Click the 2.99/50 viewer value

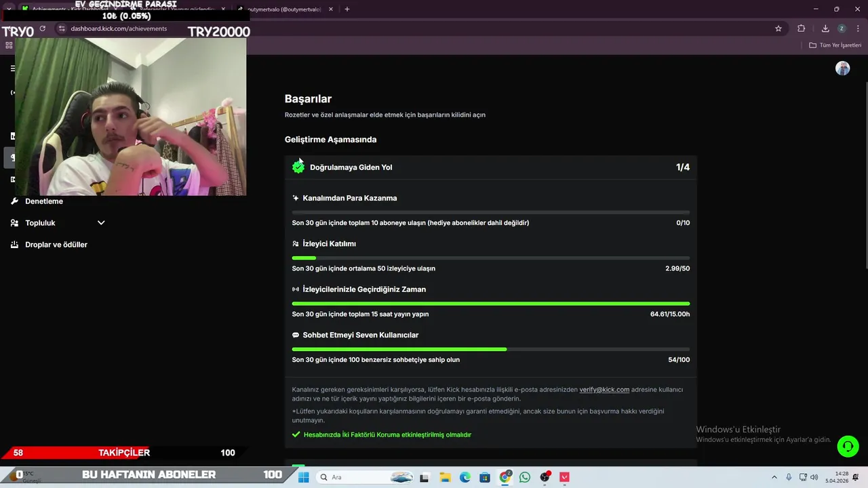(x=677, y=268)
